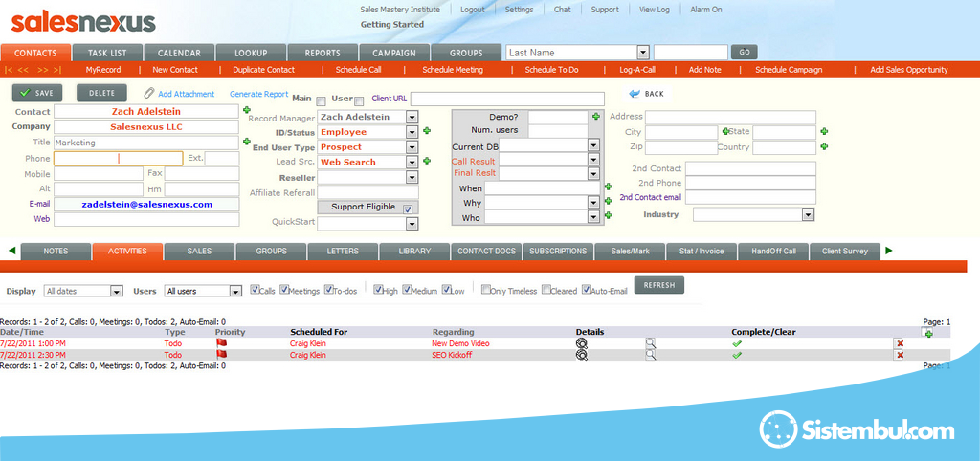
Task: Click the green plus beside Demo? field
Action: pos(595,116)
